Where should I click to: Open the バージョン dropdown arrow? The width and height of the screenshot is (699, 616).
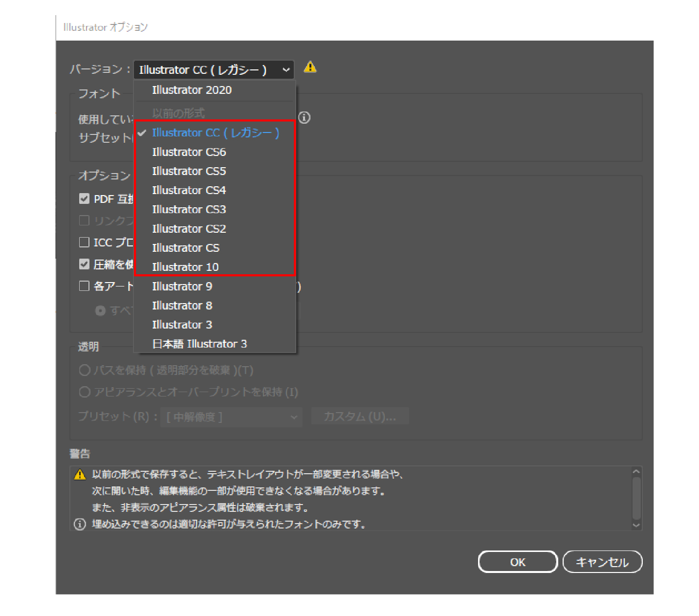286,70
